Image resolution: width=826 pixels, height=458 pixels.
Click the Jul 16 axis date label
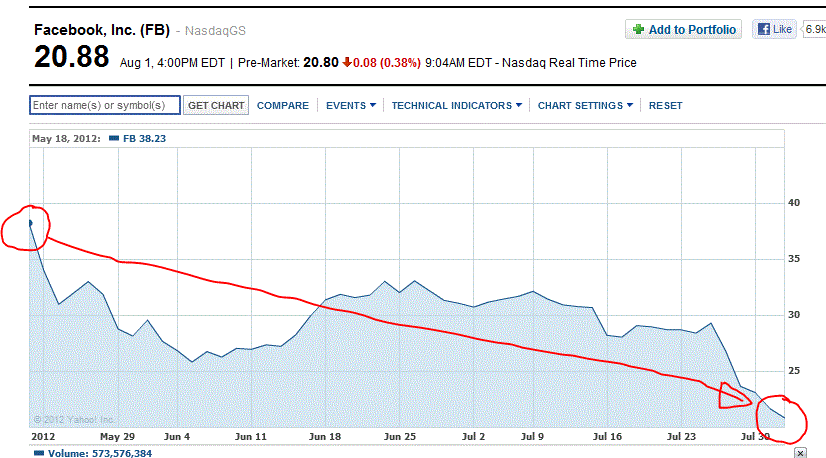(607, 436)
